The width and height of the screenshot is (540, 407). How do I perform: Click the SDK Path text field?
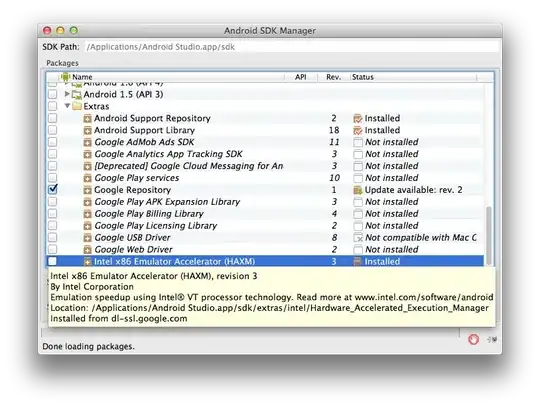click(291, 47)
